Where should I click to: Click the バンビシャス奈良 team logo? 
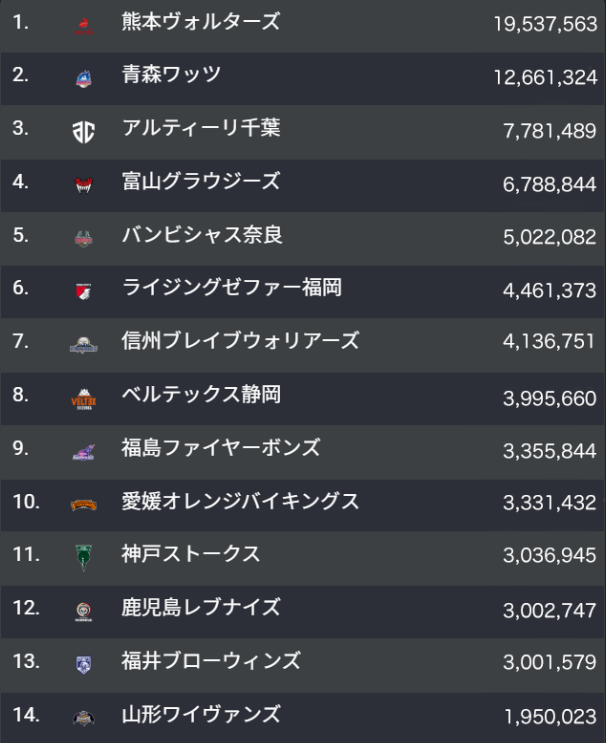coord(83,238)
